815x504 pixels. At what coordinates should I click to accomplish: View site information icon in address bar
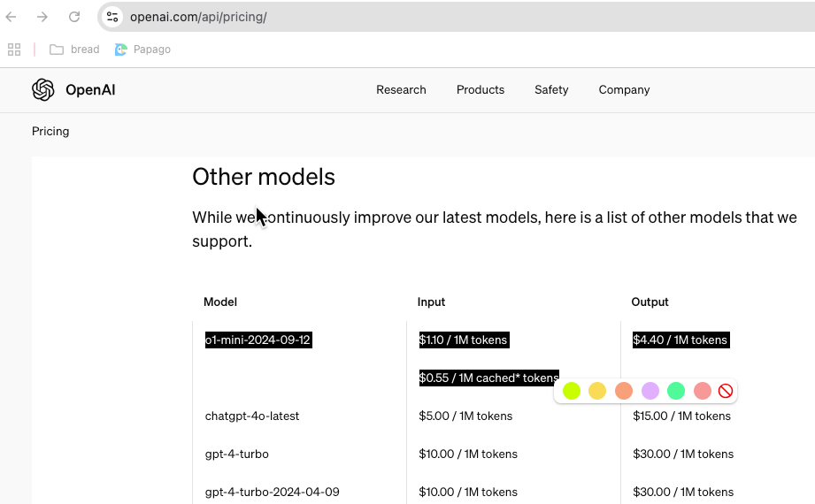[112, 17]
